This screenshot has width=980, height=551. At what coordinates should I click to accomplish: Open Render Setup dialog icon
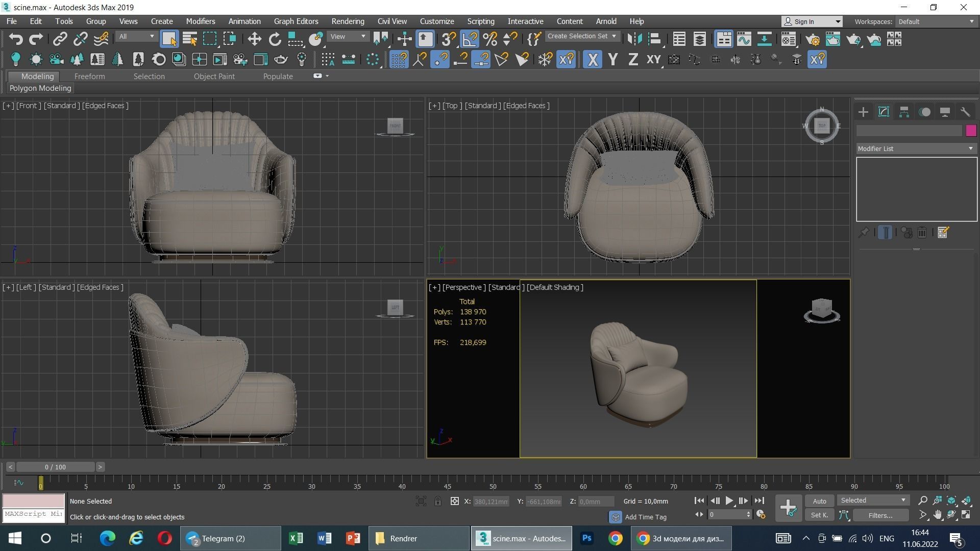click(x=813, y=39)
